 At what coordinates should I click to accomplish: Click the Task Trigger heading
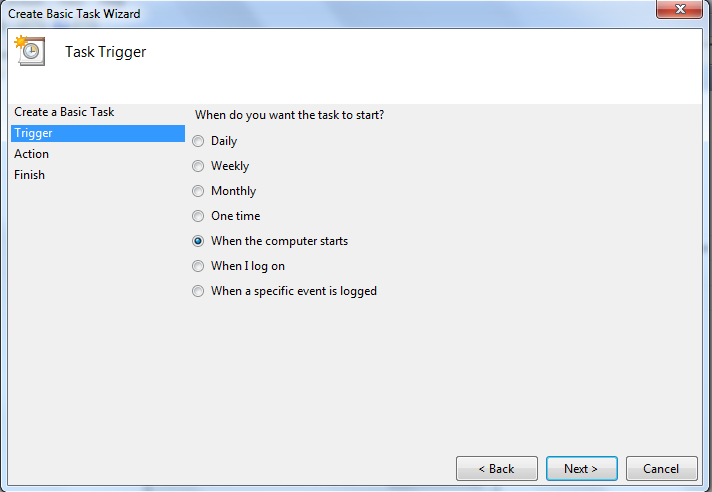105,52
